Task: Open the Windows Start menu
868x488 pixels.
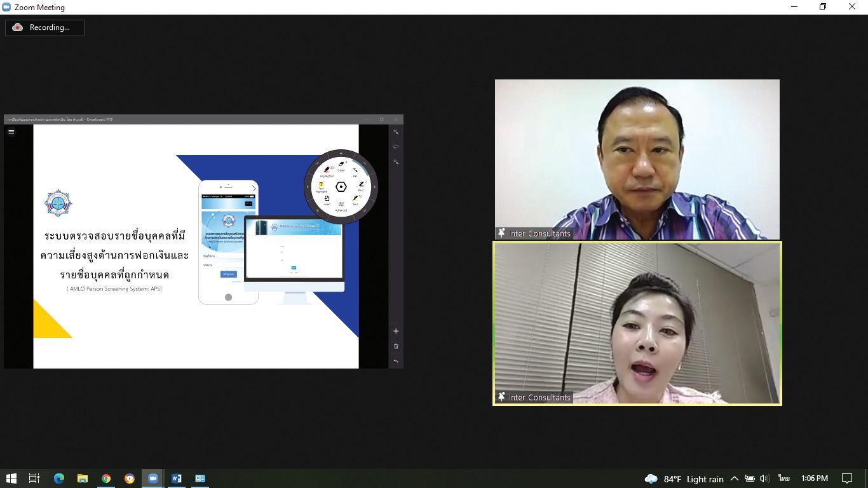Action: click(x=11, y=478)
